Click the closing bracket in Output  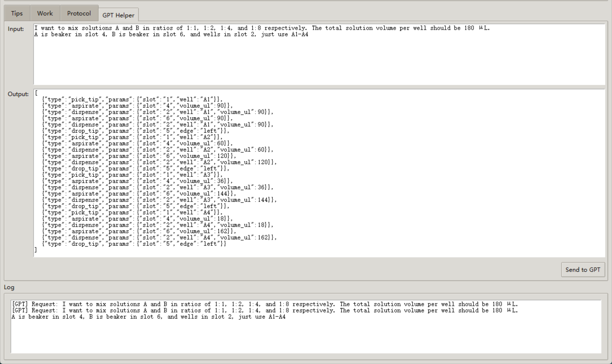(36, 250)
